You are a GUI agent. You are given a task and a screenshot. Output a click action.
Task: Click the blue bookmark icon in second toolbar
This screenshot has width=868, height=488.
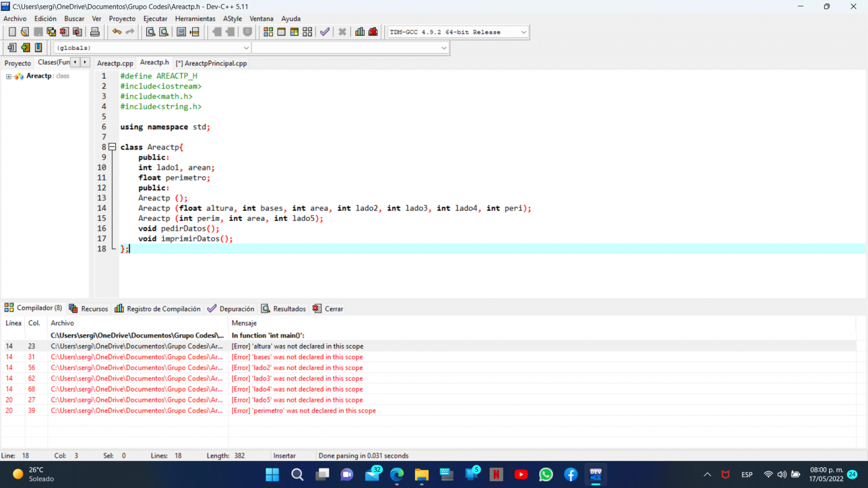39,47
